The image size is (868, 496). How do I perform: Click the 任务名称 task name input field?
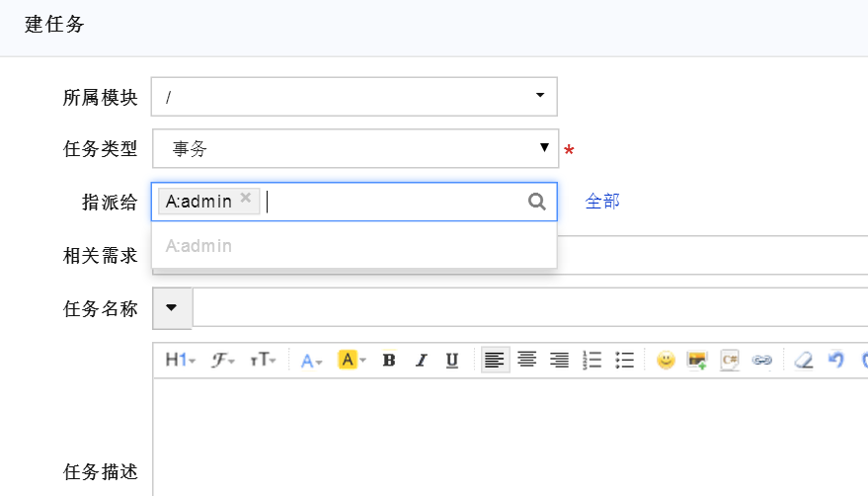pyautogui.click(x=529, y=307)
